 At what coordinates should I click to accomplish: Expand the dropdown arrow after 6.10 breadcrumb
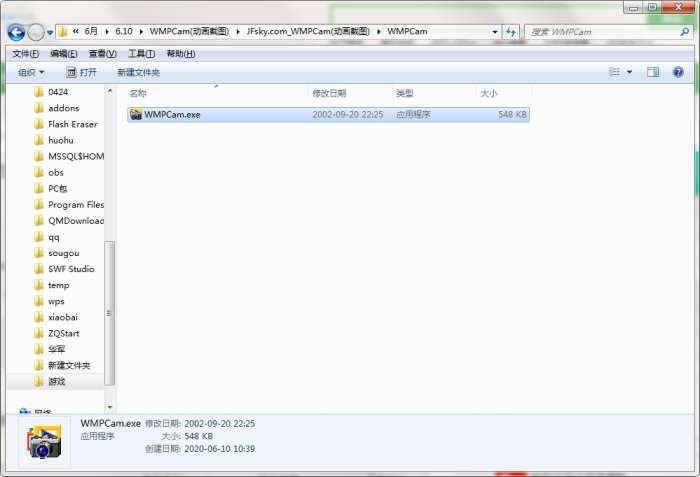coord(141,32)
